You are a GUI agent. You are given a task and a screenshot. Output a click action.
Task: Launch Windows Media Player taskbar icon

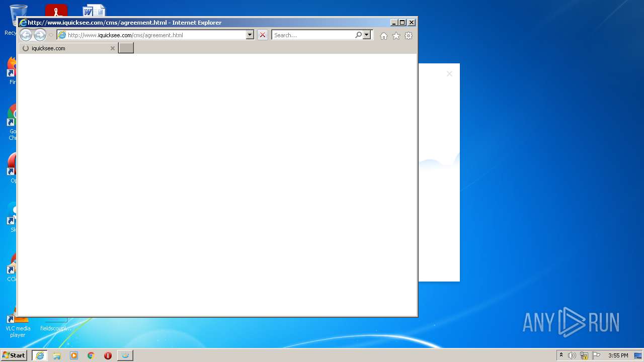[74, 355]
